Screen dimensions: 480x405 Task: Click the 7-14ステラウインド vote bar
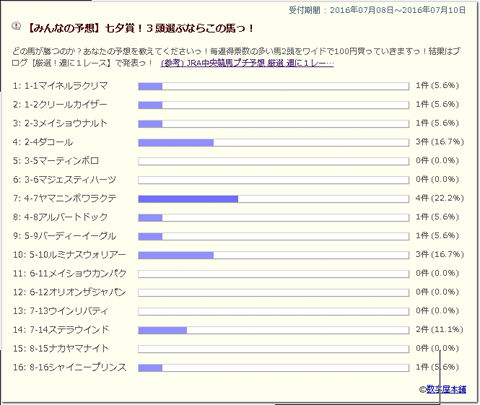274,330
